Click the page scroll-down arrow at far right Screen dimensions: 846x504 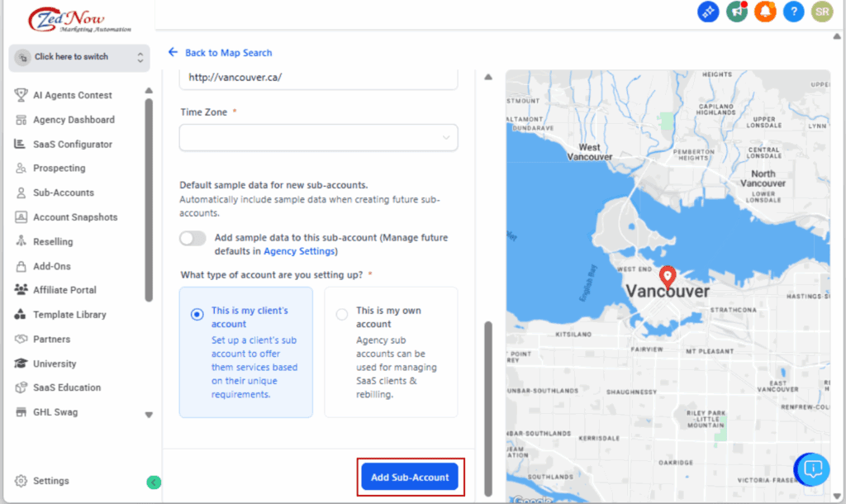pos(837,496)
